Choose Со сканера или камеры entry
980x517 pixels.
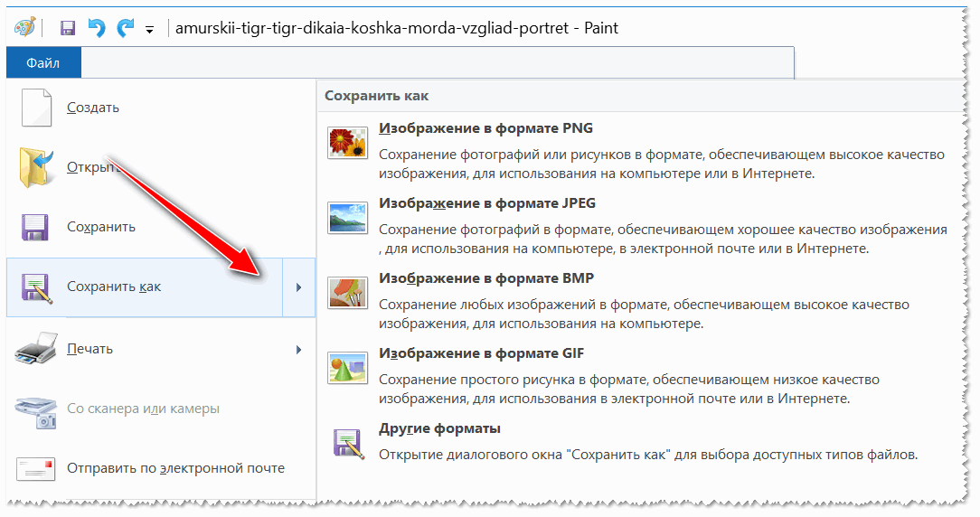[x=143, y=409]
